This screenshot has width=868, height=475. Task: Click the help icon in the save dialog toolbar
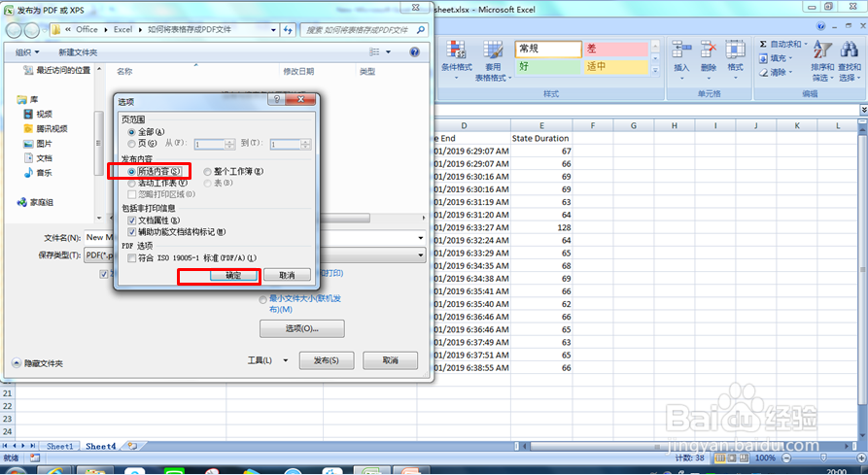point(414,52)
